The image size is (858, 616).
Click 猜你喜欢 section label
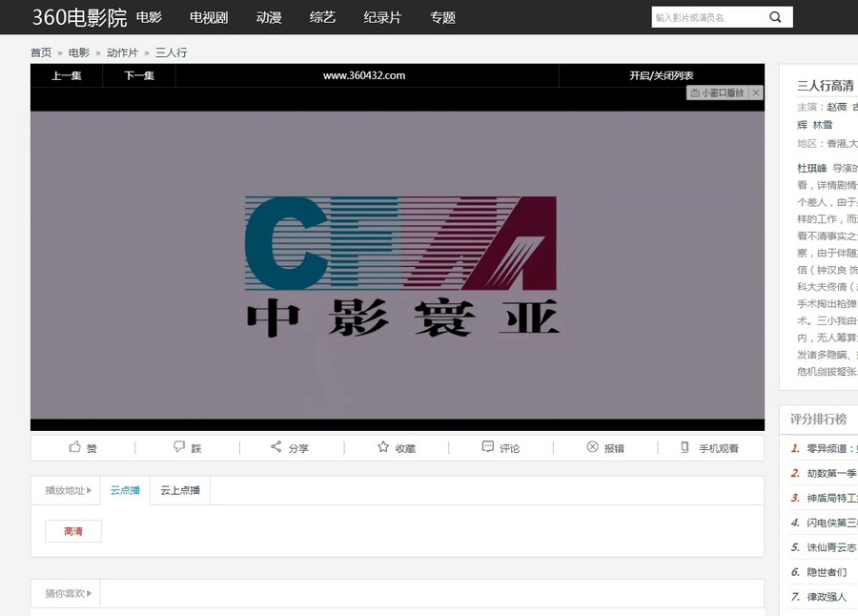click(x=65, y=593)
